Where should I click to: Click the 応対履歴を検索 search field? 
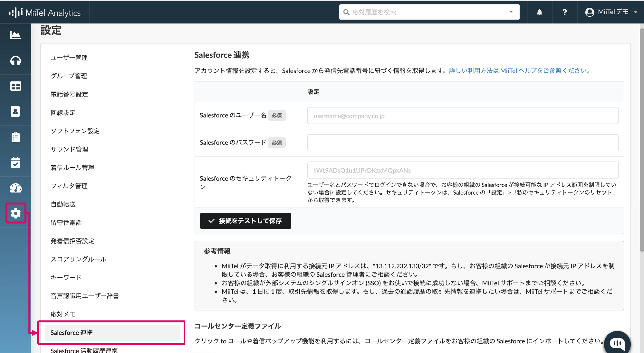point(429,12)
